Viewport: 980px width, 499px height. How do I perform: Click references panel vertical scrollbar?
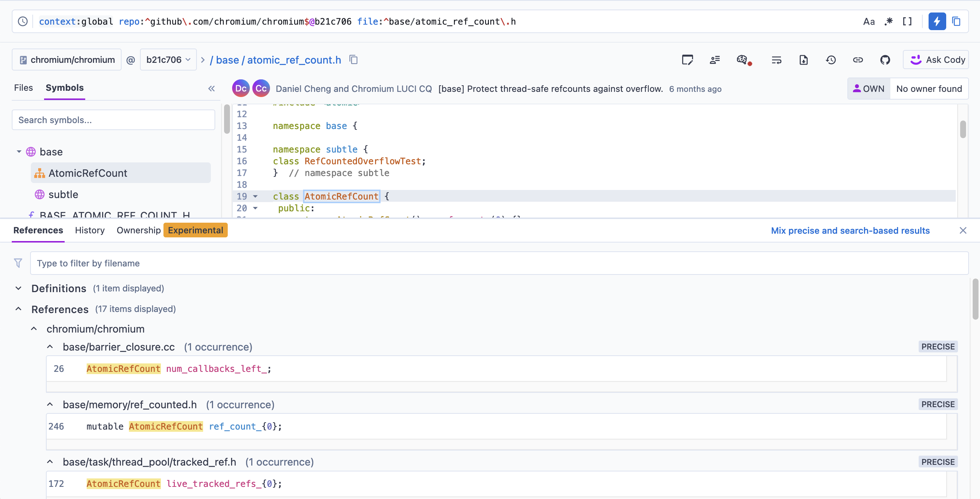pos(976,299)
